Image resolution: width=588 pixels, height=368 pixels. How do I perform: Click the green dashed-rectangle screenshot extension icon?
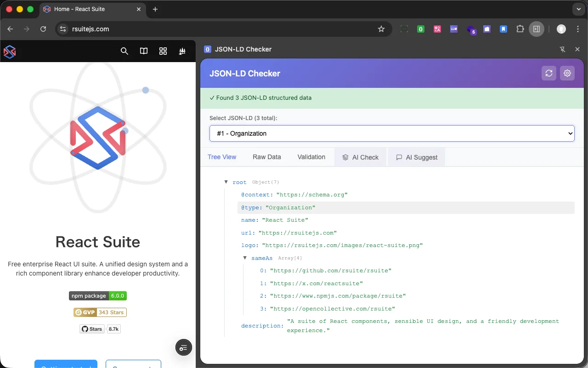(404, 29)
